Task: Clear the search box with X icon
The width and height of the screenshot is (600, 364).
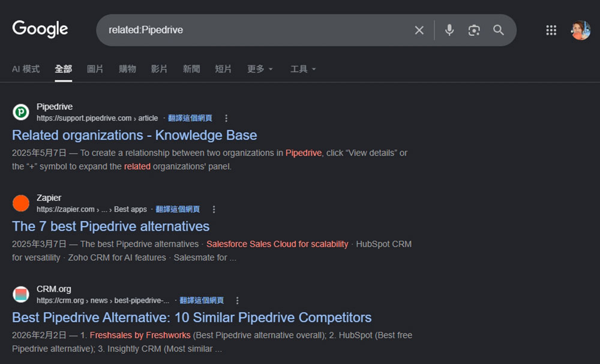Action: (x=419, y=30)
